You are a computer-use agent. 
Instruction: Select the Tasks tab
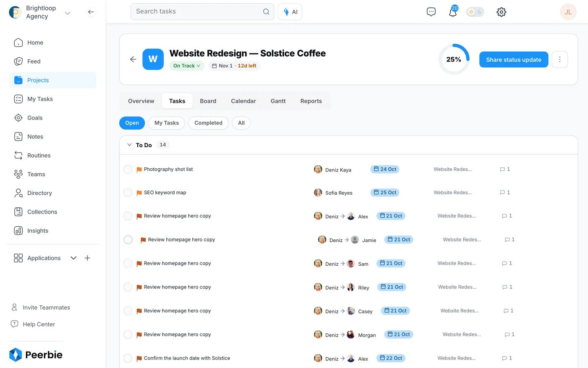point(177,101)
